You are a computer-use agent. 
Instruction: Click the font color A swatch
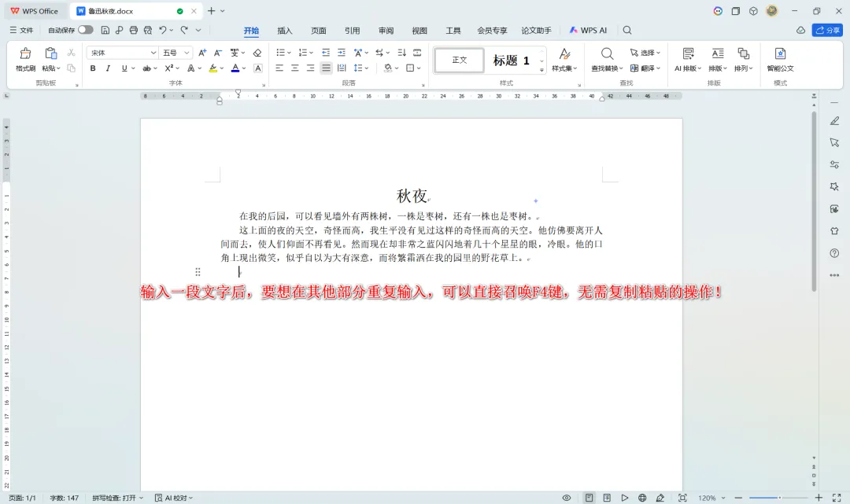(235, 68)
